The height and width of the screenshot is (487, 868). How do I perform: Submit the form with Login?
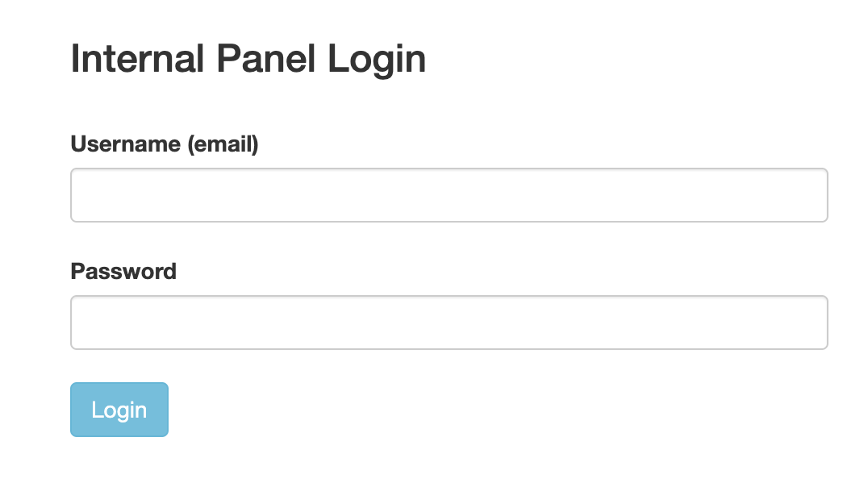[x=119, y=410]
